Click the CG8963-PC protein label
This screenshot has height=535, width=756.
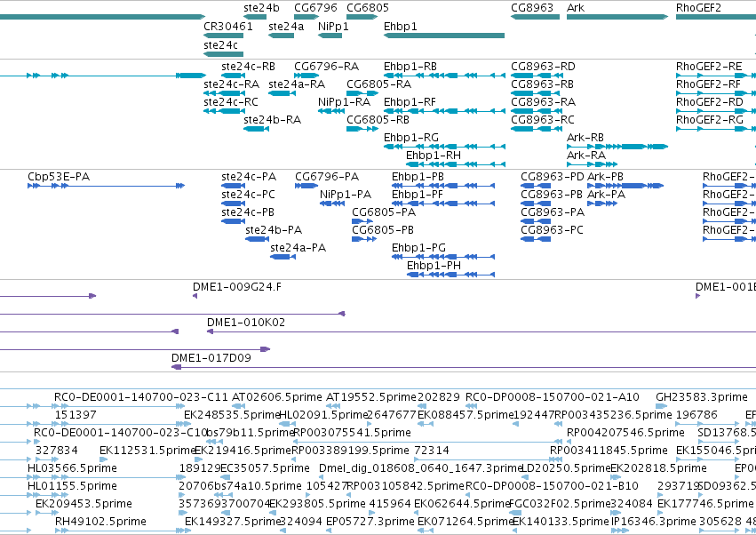point(552,230)
